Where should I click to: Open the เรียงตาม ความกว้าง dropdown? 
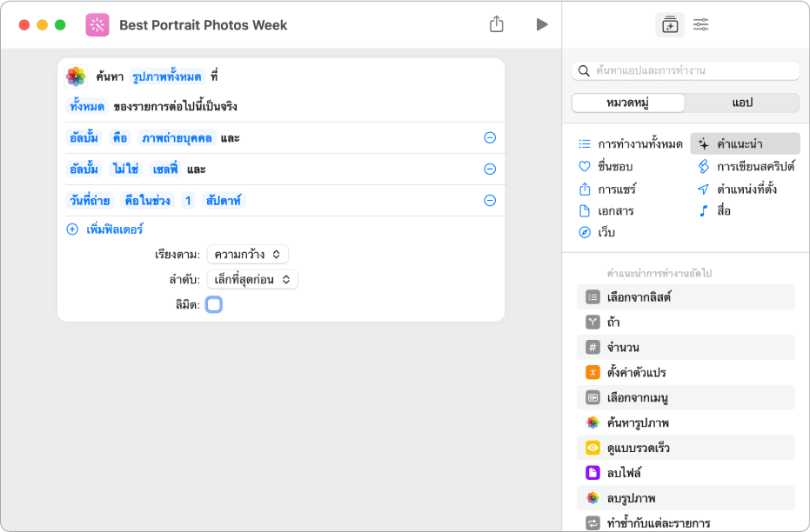coord(247,255)
